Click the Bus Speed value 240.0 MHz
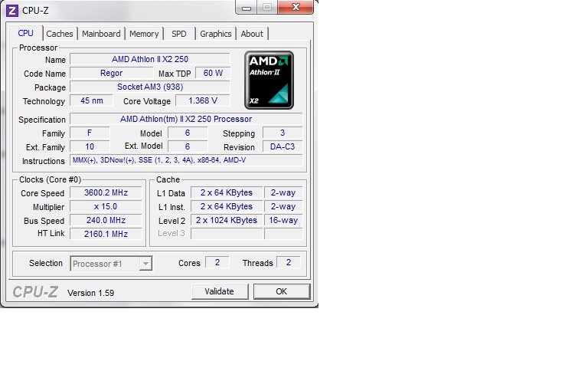Screen dimensions: 588x368 click(x=106, y=220)
